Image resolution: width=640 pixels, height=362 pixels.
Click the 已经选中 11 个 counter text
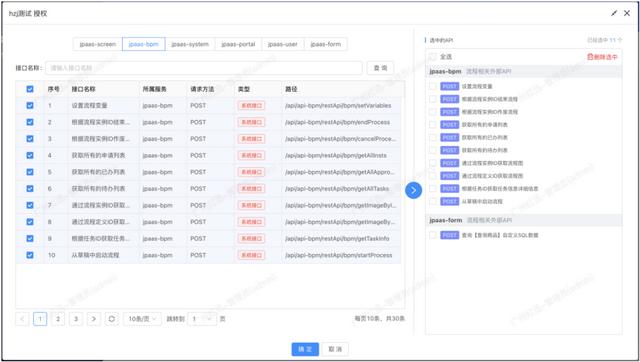(604, 40)
